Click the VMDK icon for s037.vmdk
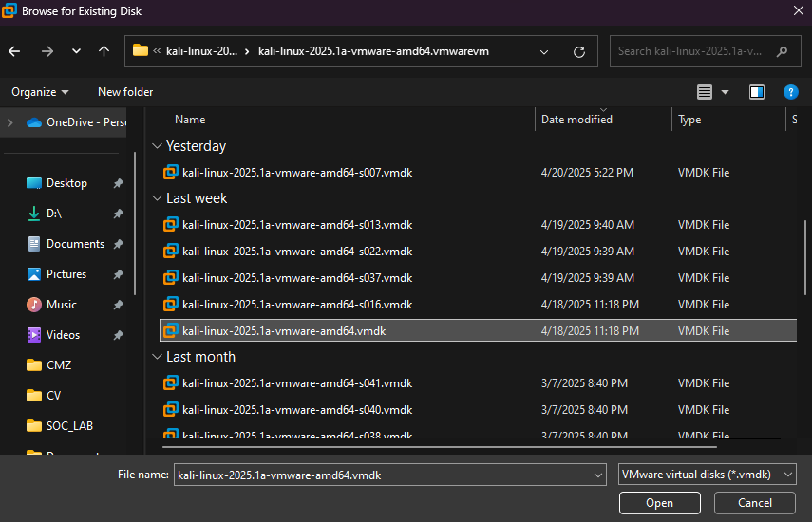The width and height of the screenshot is (812, 522). (x=170, y=278)
